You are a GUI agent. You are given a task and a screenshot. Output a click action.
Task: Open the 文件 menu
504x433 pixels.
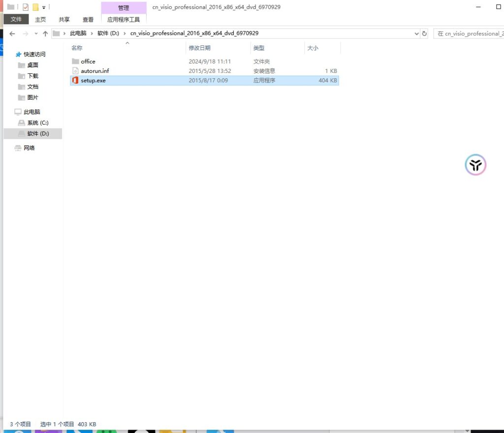click(16, 20)
